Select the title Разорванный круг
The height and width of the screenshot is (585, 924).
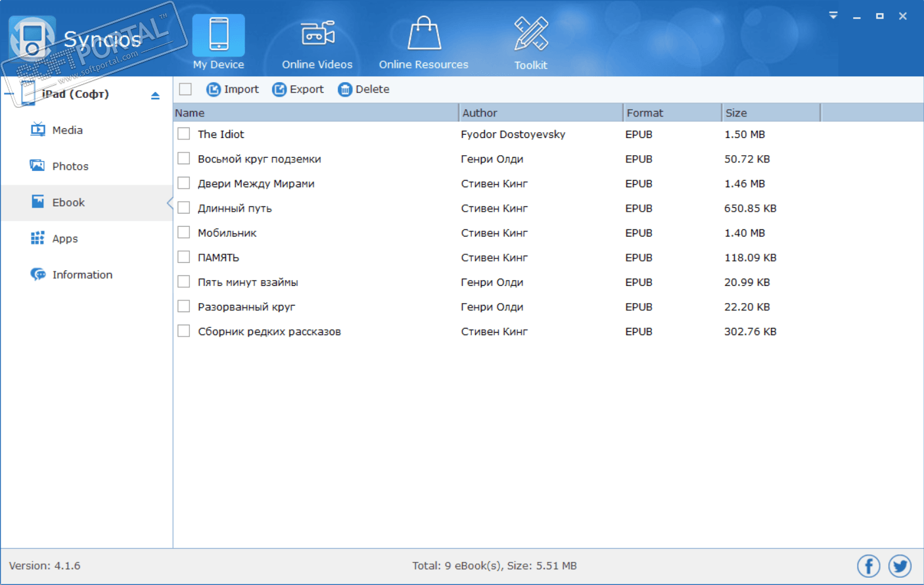[246, 307]
